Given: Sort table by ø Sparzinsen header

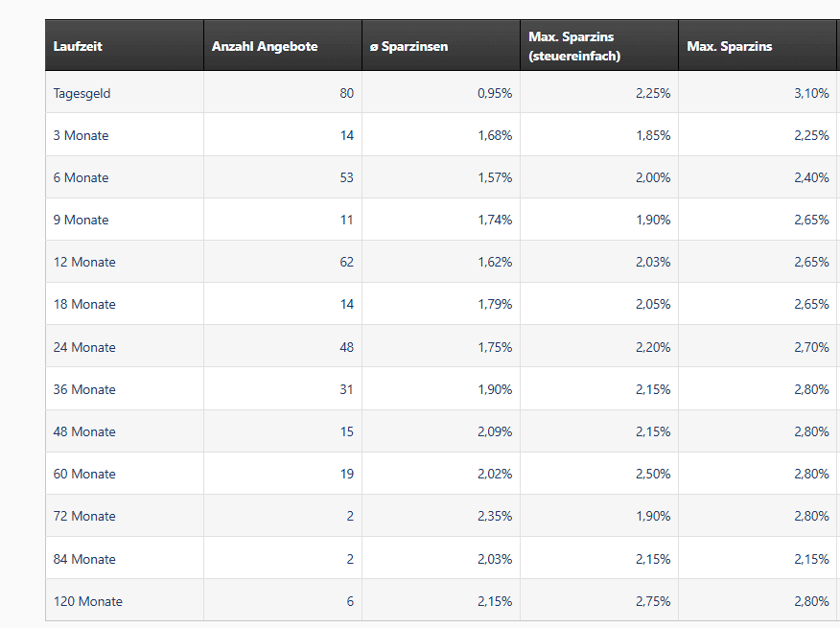Looking at the screenshot, I should point(409,46).
